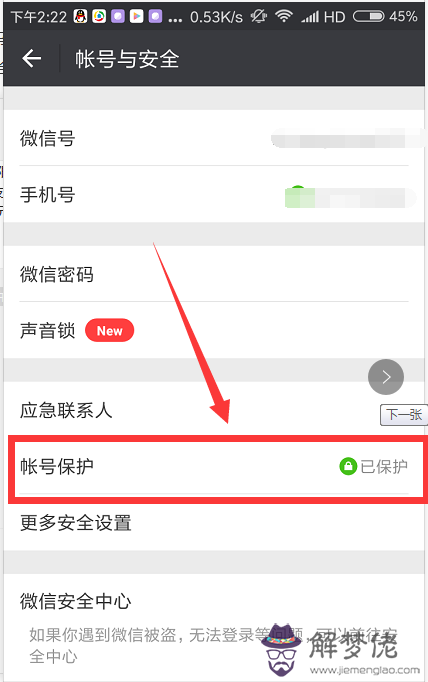The image size is (428, 682).
Task: Click the 帐号与安全 page title
Action: pos(127,59)
